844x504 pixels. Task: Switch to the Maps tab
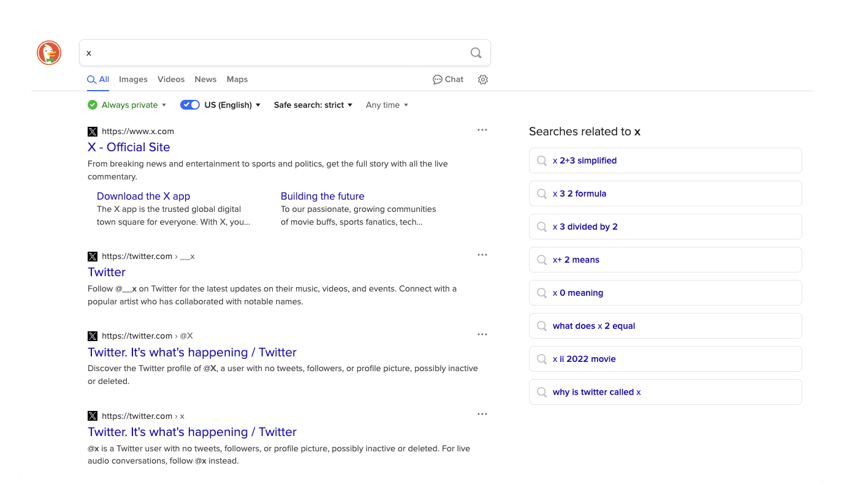[237, 80]
